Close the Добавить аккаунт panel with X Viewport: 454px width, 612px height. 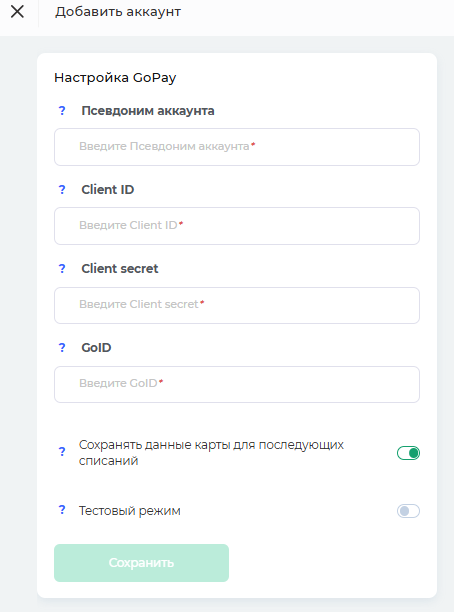click(x=17, y=12)
